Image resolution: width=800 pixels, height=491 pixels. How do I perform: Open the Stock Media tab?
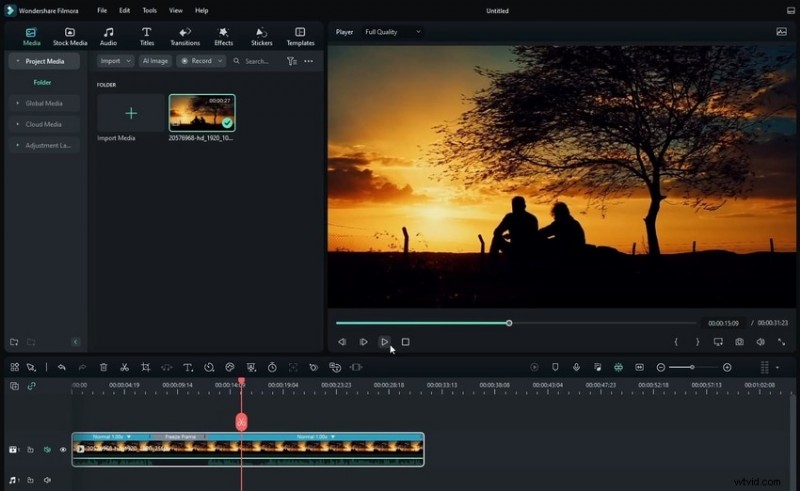(70, 37)
